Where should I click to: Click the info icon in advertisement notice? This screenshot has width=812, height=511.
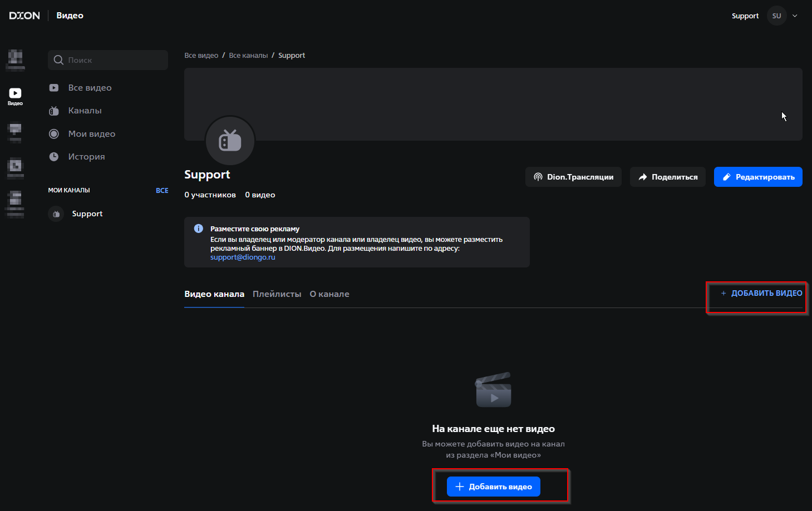[198, 229]
